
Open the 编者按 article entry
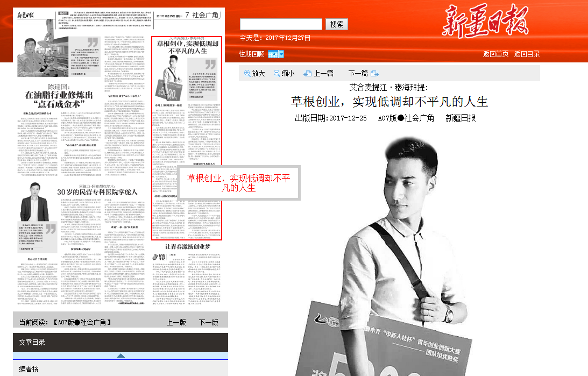point(29,369)
